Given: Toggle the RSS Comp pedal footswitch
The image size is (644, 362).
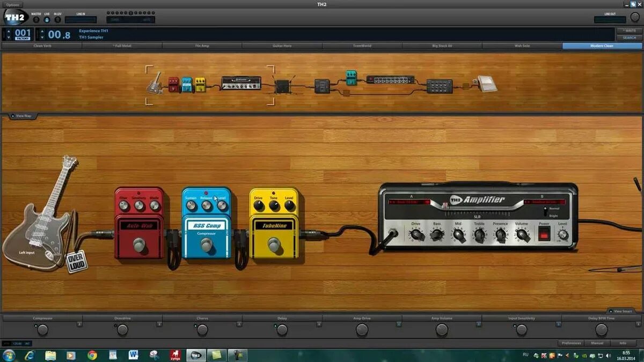Looking at the screenshot, I should pyautogui.click(x=206, y=245).
